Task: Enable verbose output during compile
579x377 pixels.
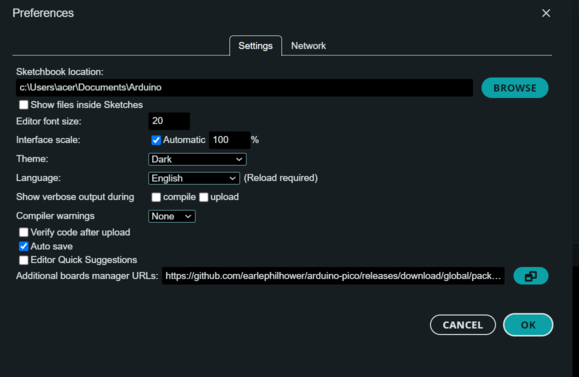Action: point(156,197)
